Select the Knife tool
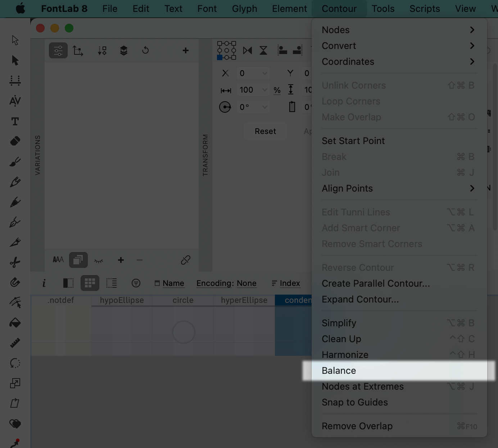 pyautogui.click(x=15, y=242)
